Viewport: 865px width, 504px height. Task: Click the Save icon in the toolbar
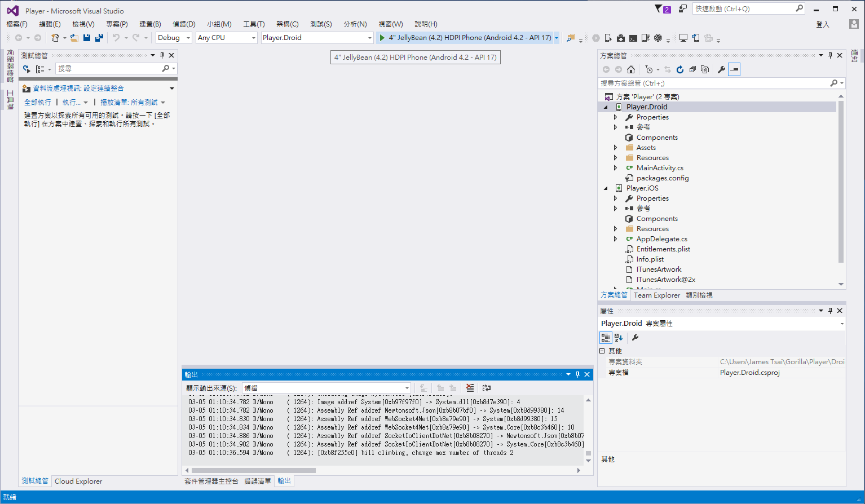(x=87, y=38)
